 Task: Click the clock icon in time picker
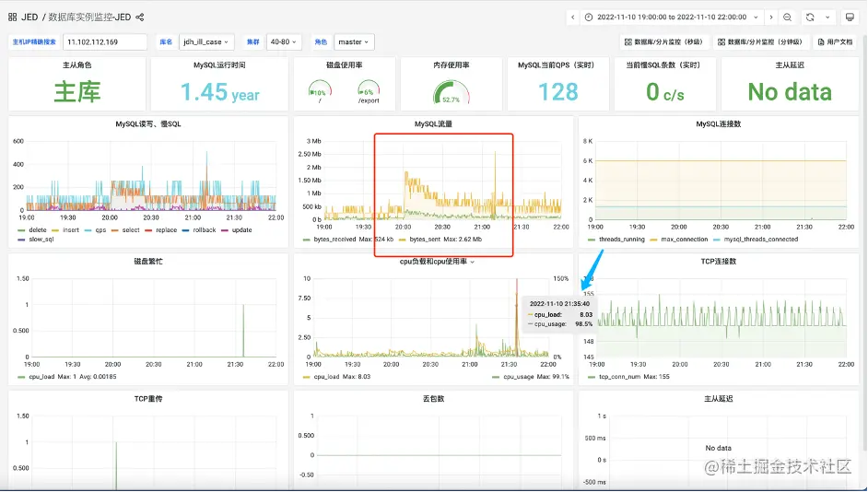(x=589, y=18)
